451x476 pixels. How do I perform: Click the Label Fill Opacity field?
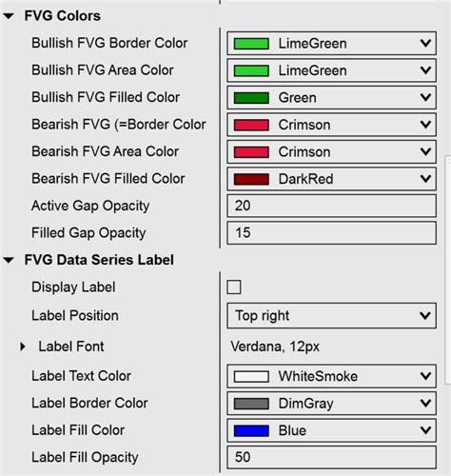(331, 457)
